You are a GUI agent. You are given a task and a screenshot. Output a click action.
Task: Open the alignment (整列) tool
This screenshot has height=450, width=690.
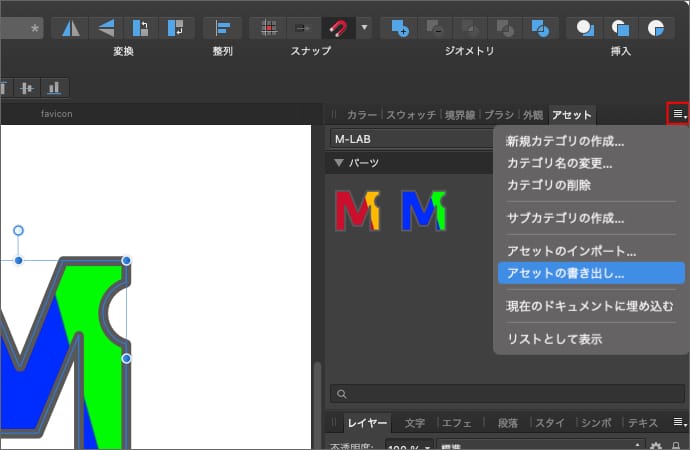[223, 27]
